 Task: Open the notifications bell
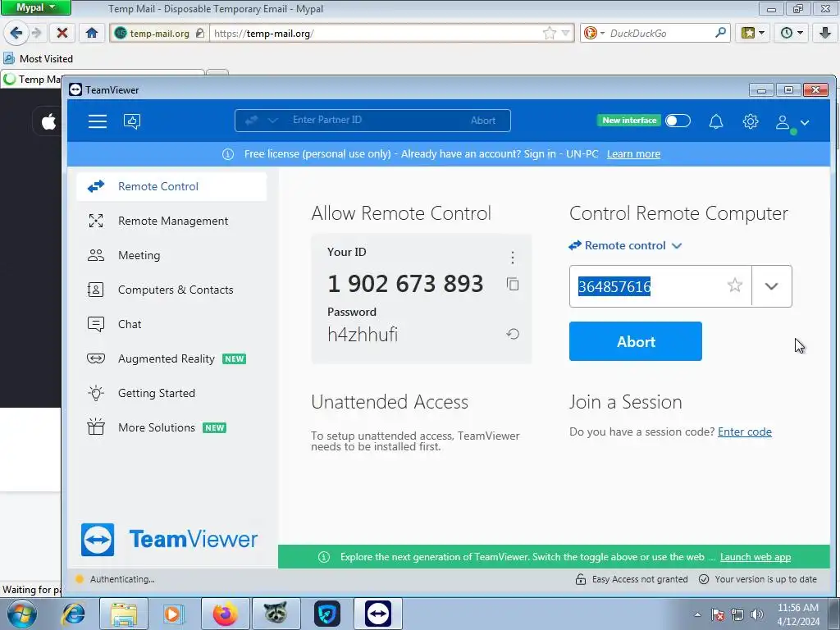tap(716, 121)
